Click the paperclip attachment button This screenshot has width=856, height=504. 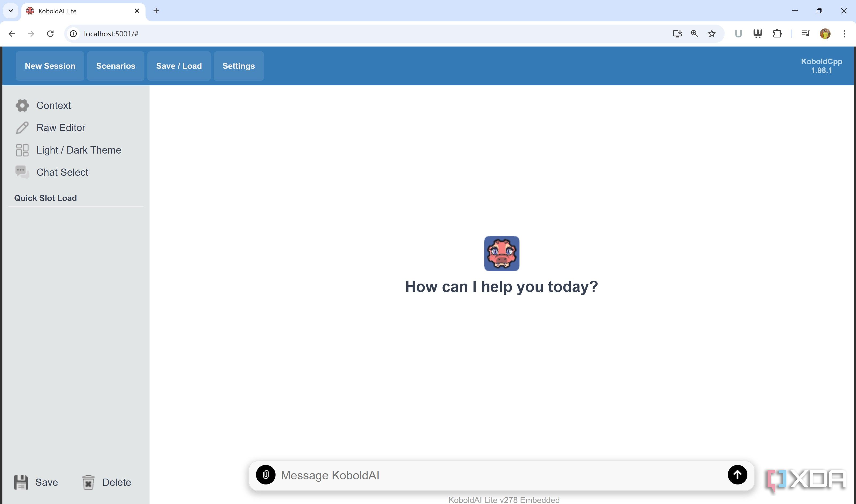pyautogui.click(x=266, y=475)
